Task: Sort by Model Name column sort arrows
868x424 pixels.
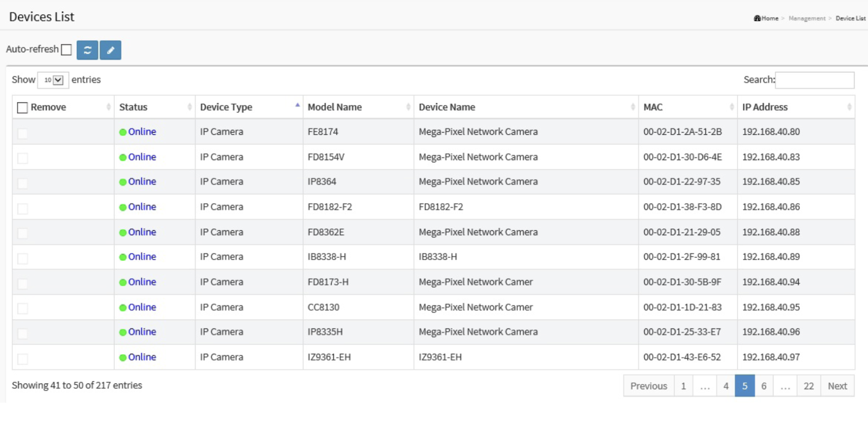Action: 408,107
